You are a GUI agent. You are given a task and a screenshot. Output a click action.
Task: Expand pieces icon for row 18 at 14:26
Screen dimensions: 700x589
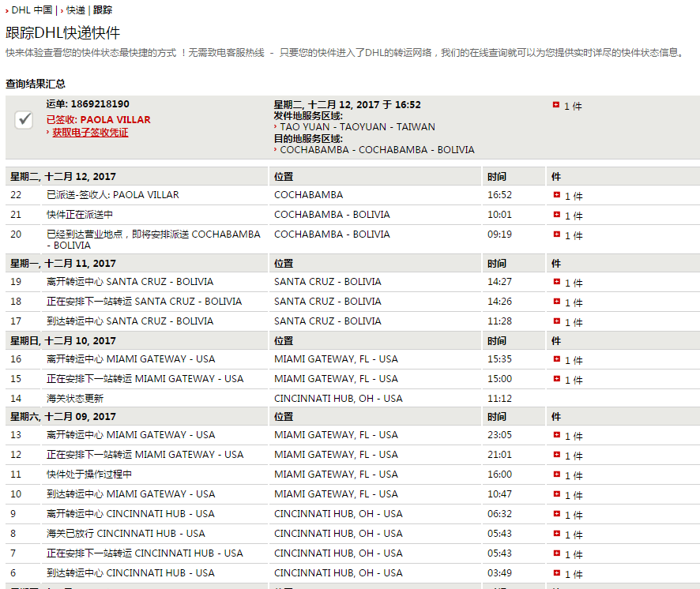click(557, 301)
